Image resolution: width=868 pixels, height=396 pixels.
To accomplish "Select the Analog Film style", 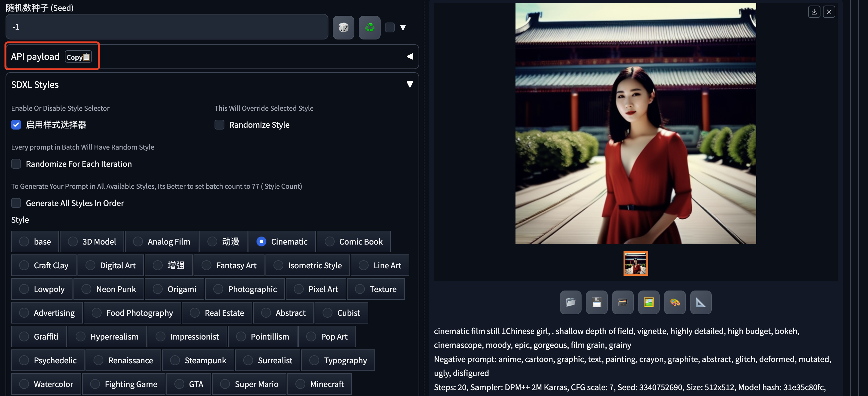I will pos(138,241).
